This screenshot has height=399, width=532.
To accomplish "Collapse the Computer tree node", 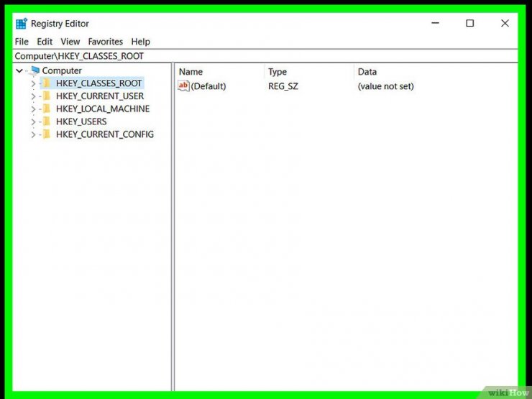I will click(19, 70).
